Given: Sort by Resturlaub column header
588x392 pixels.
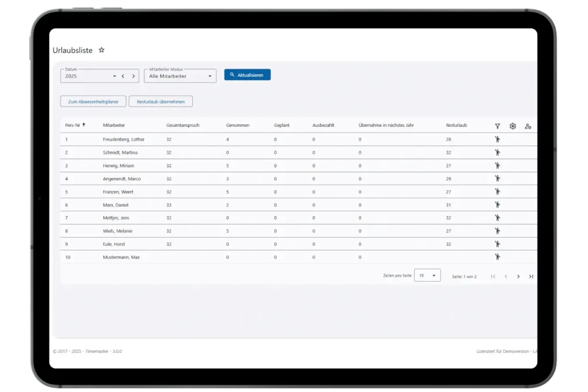Looking at the screenshot, I should pos(457,125).
